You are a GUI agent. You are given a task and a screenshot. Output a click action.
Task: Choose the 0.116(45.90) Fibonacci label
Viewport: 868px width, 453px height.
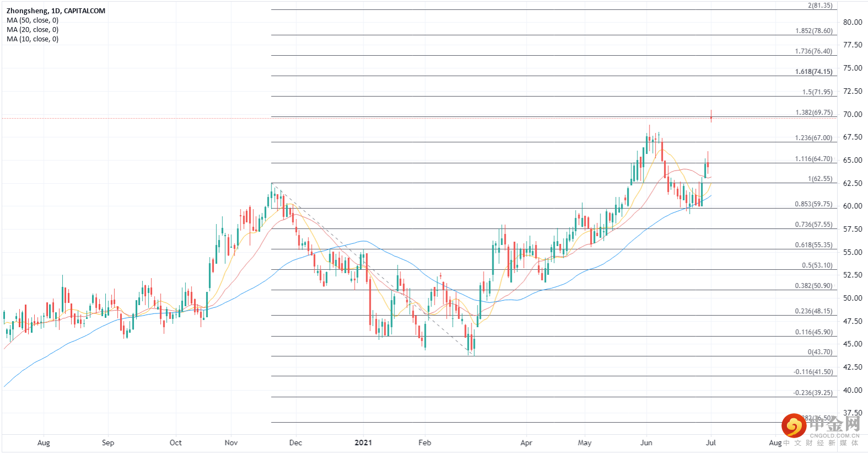(x=814, y=332)
